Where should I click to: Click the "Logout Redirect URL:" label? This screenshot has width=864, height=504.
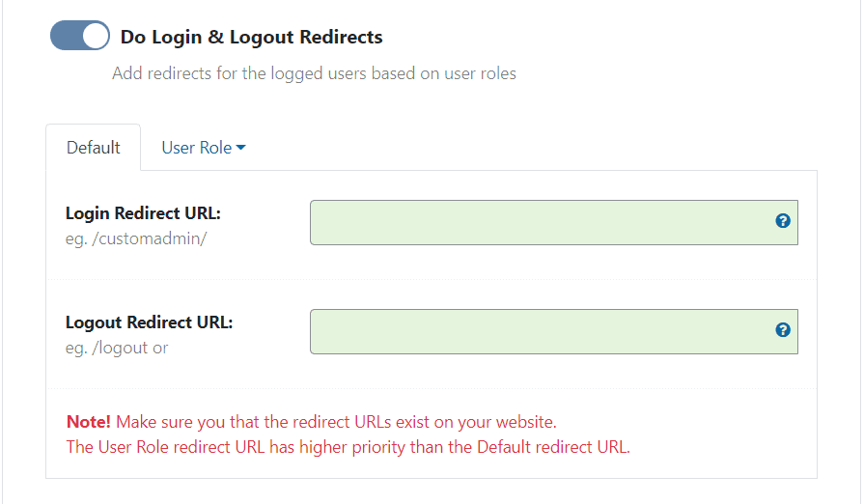[149, 322]
